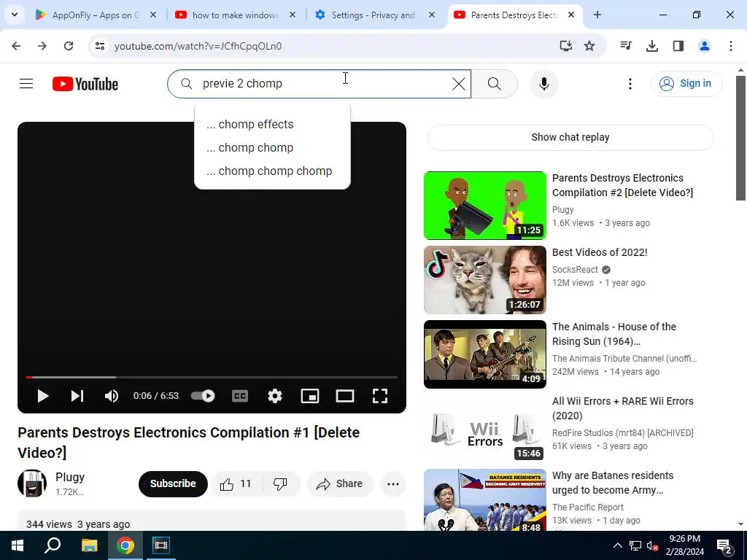The width and height of the screenshot is (747, 560).
Task: Mute the video volume
Action: [x=112, y=396]
